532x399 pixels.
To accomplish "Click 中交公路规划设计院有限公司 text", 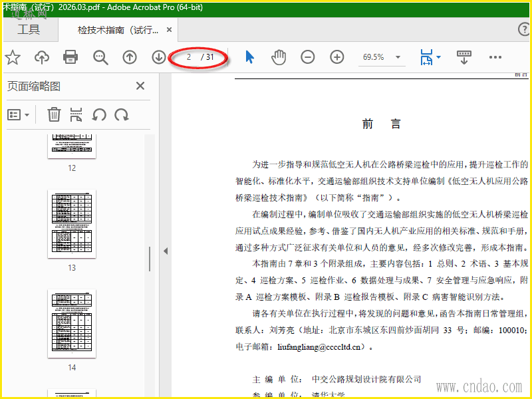I will click(x=366, y=379).
